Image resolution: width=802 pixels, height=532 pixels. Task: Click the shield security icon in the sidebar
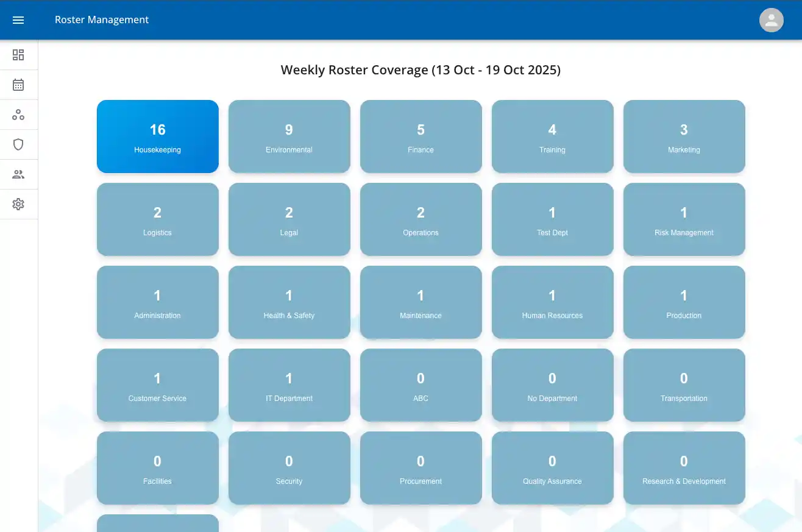(x=18, y=144)
